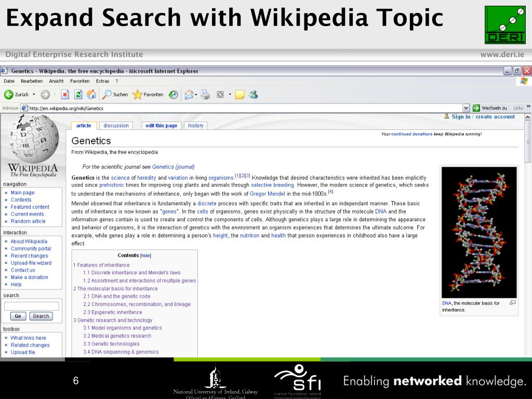Select the article tab
This screenshot has width=532, height=399.
84,126
